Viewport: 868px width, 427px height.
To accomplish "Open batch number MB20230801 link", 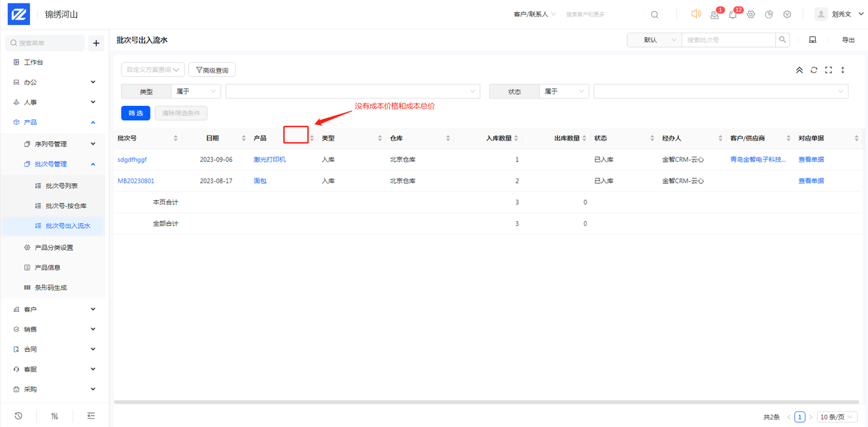I will tap(136, 181).
